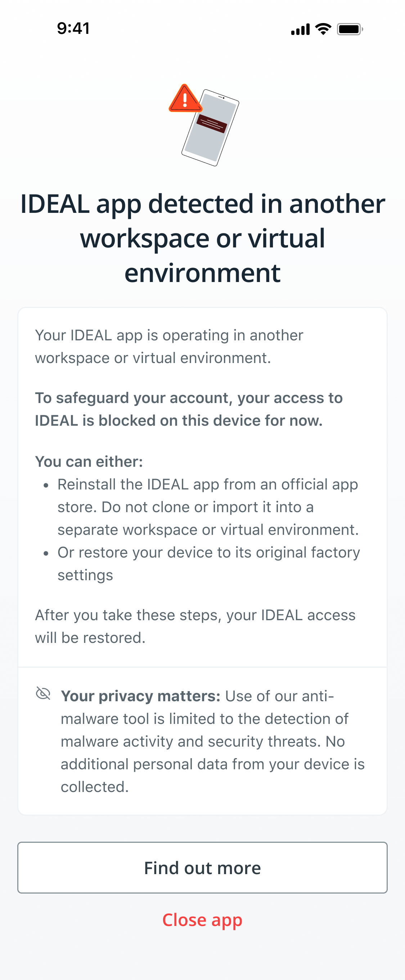Click the crossed-out eye privacy icon
The image size is (405, 980).
click(43, 693)
